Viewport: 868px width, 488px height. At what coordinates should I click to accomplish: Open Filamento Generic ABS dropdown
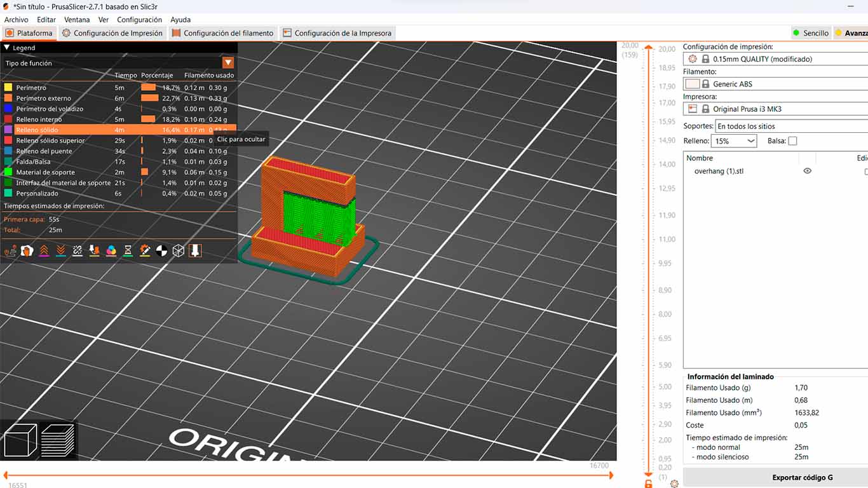pos(775,84)
